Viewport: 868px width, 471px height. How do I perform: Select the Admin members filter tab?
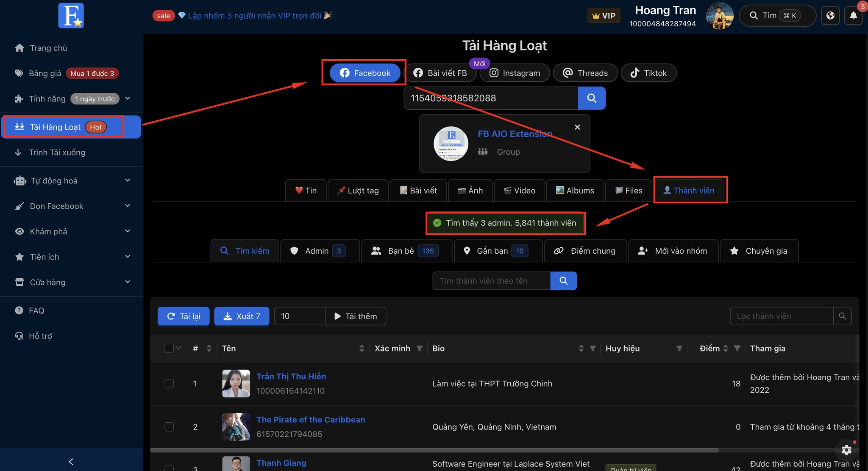tap(320, 251)
